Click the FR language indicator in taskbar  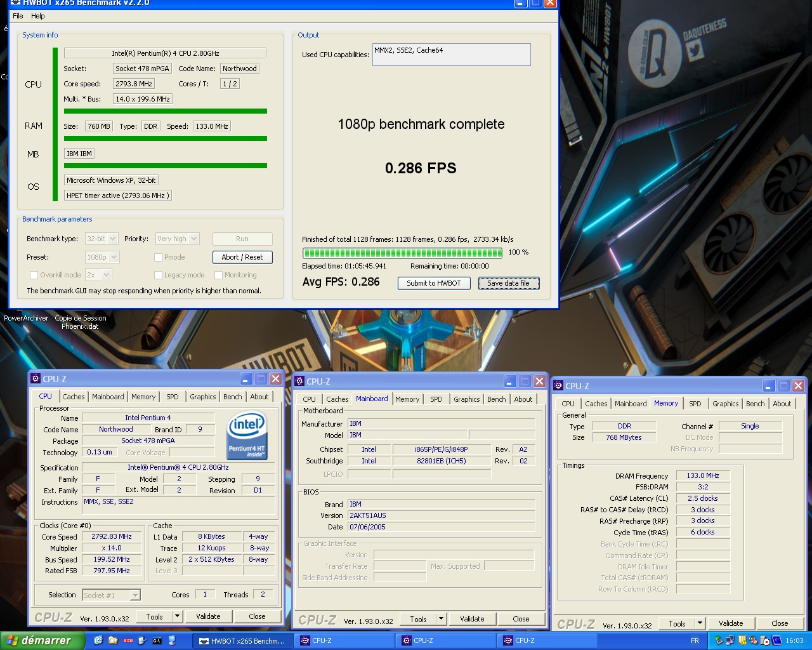pyautogui.click(x=695, y=640)
